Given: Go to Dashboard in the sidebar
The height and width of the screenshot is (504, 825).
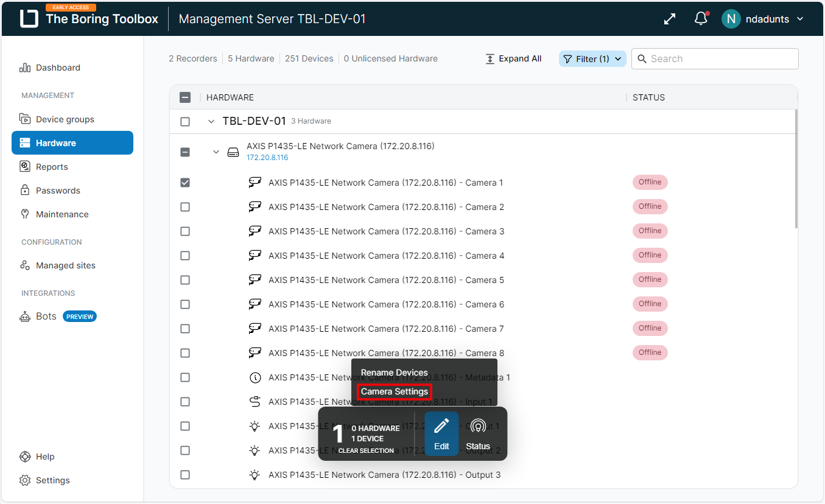Looking at the screenshot, I should (x=58, y=68).
